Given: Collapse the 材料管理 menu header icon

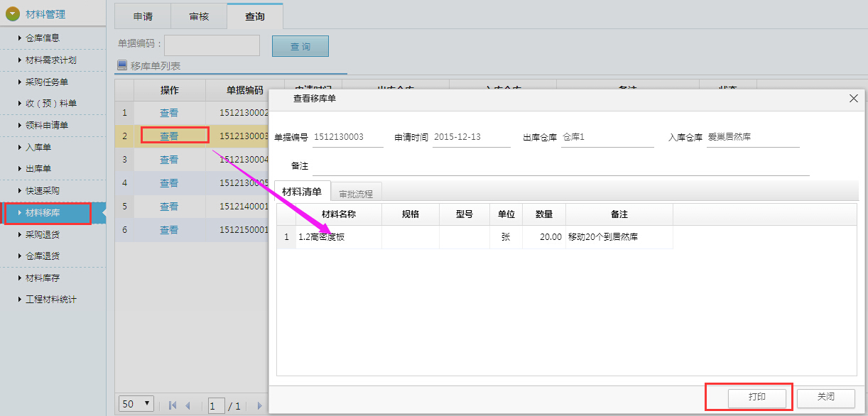Looking at the screenshot, I should click(13, 13).
